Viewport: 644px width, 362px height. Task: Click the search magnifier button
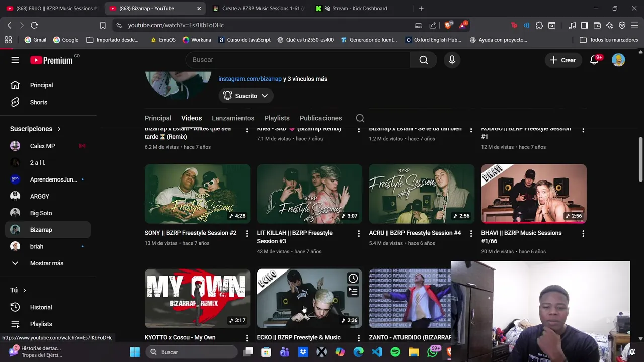coord(424,60)
